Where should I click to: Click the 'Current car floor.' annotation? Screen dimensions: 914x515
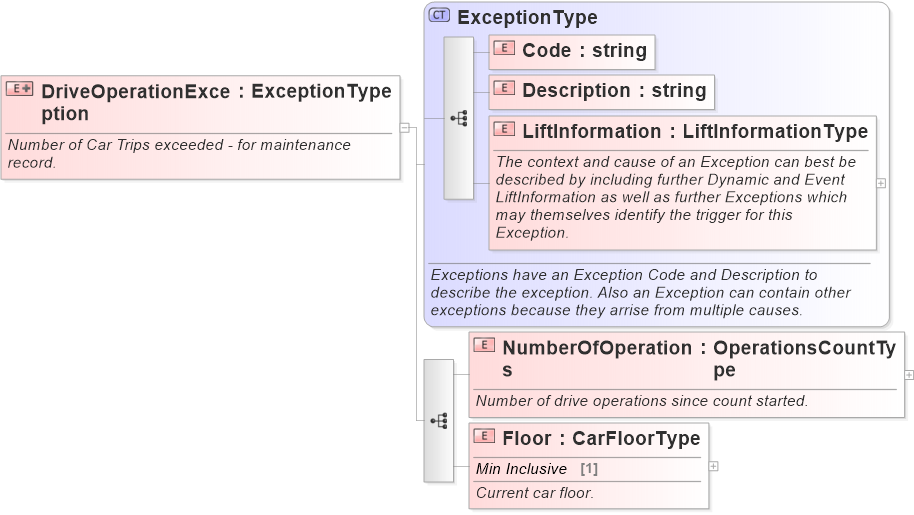(535, 493)
